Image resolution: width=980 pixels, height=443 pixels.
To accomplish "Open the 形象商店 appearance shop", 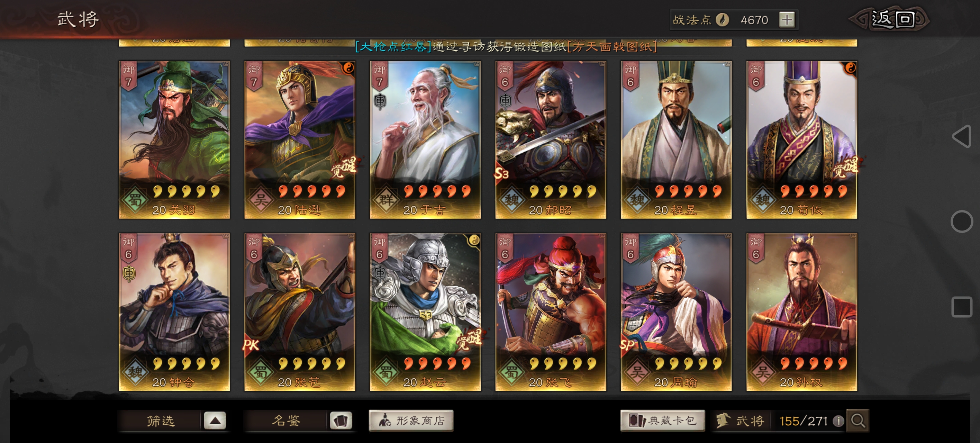I will pyautogui.click(x=411, y=421).
